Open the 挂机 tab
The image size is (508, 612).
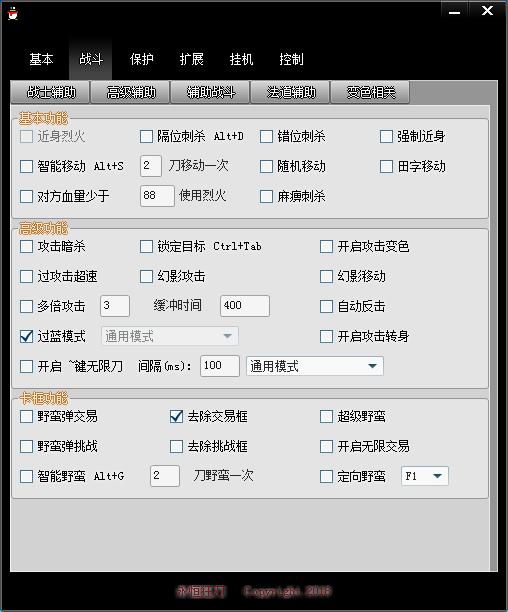[x=241, y=59]
